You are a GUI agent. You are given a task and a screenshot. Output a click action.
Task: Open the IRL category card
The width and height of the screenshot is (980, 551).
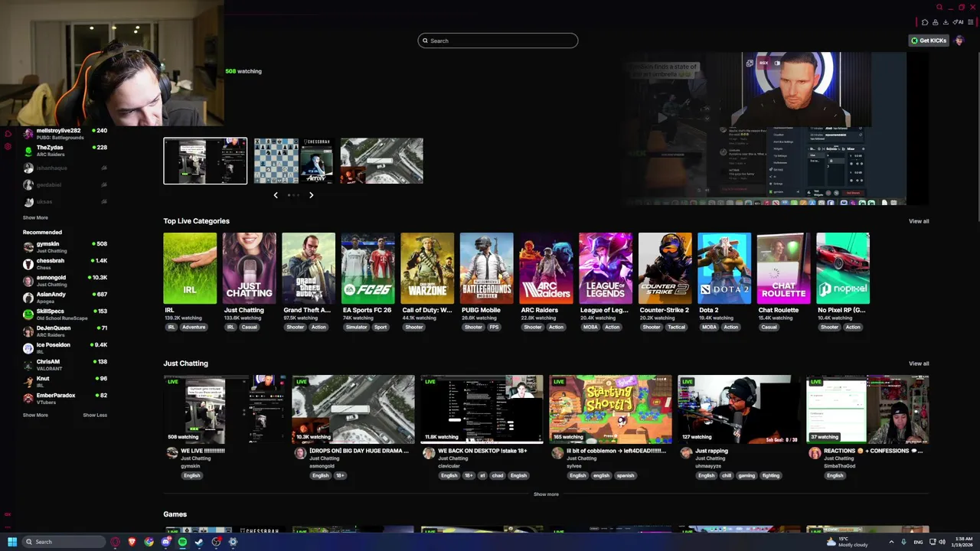(x=190, y=269)
